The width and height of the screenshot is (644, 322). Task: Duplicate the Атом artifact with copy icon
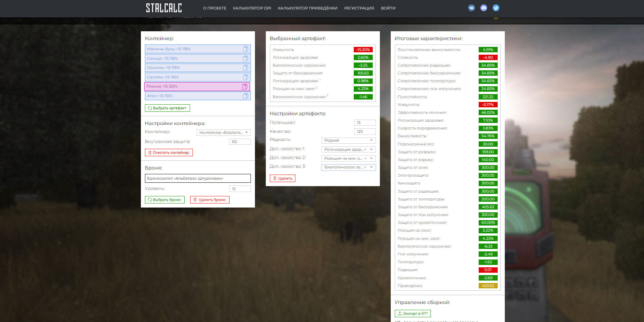[x=245, y=96]
